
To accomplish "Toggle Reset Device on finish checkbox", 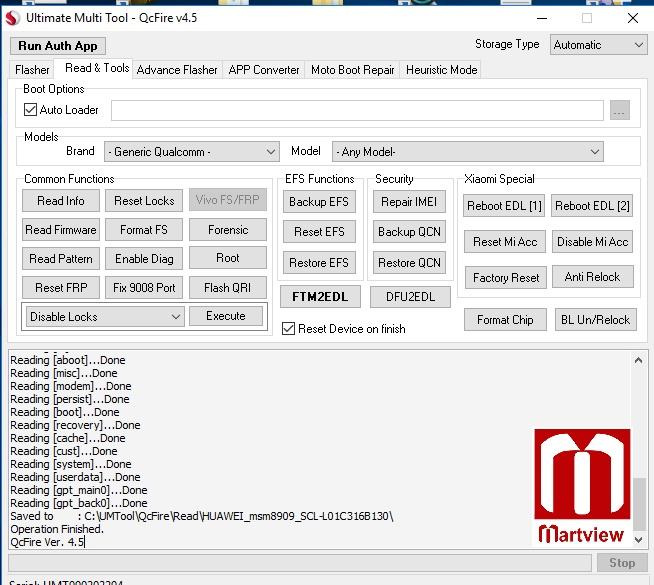I will tap(288, 329).
